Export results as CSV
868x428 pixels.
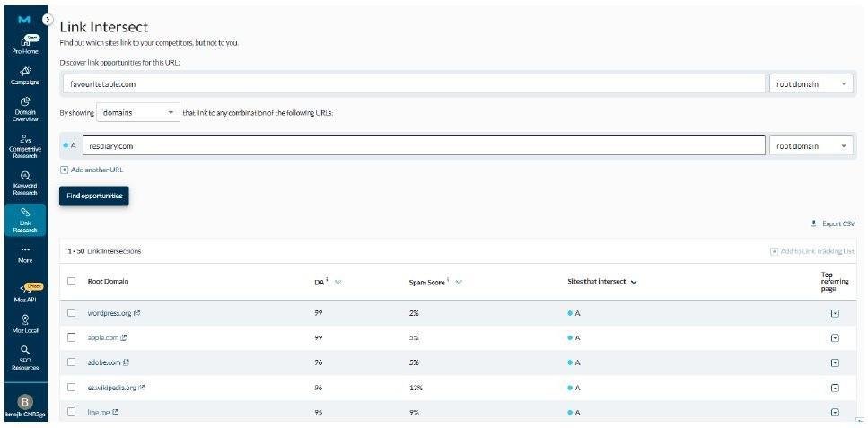tap(833, 223)
